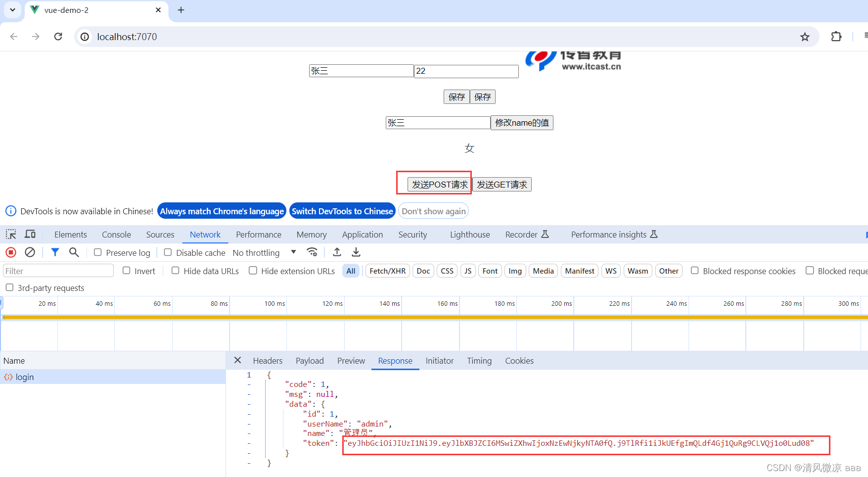View the Preview tab
The height and width of the screenshot is (477, 868).
coord(351,361)
